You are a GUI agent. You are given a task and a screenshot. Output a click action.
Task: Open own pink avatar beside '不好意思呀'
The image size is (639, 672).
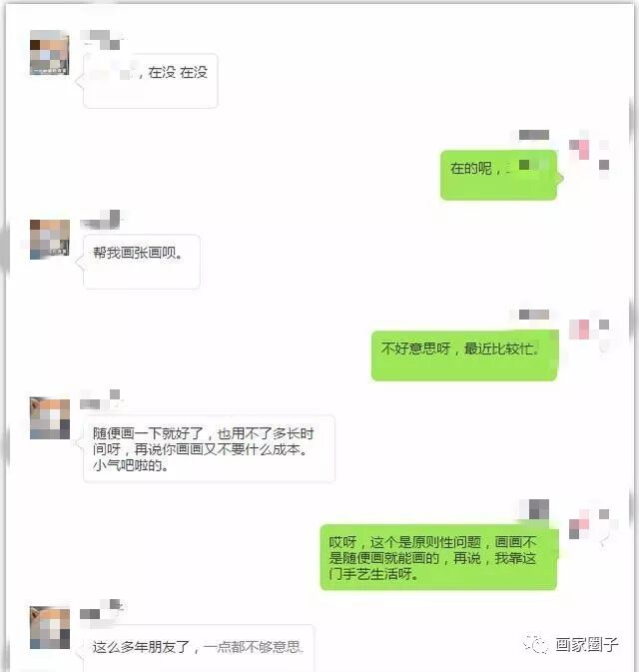tap(589, 333)
